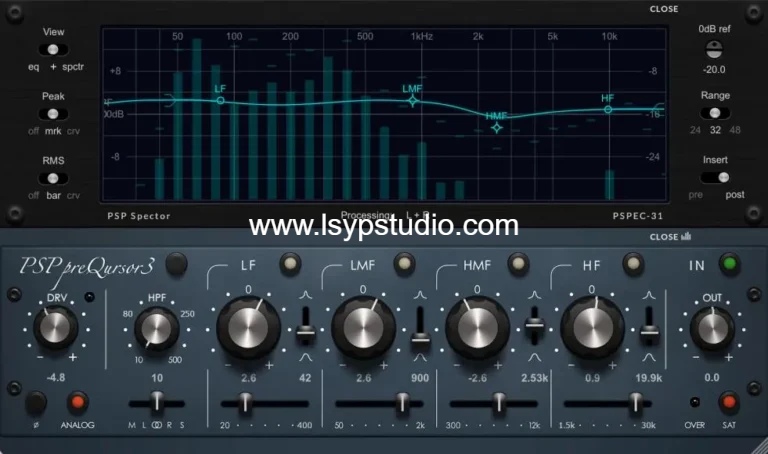Select the HF node on the EQ curve
The image size is (768, 454).
[608, 110]
